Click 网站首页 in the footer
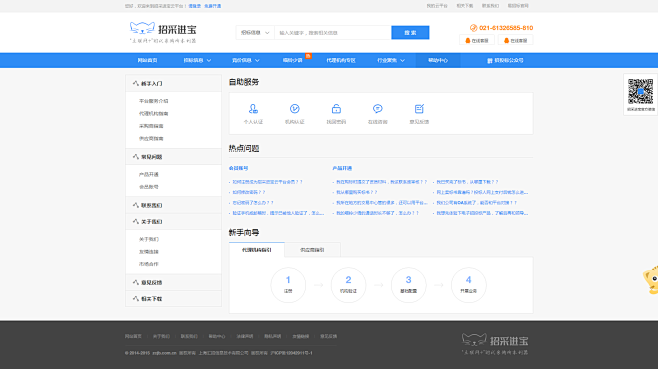The width and height of the screenshot is (658, 369). 133,336
